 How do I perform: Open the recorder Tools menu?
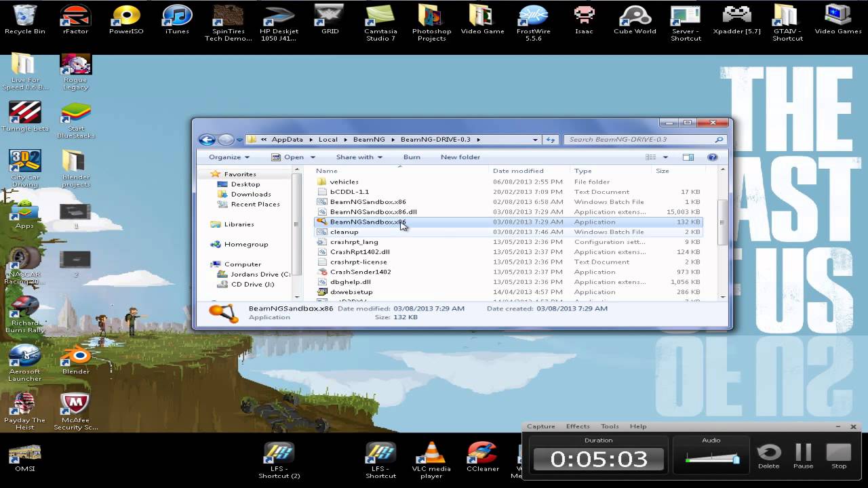pyautogui.click(x=610, y=426)
